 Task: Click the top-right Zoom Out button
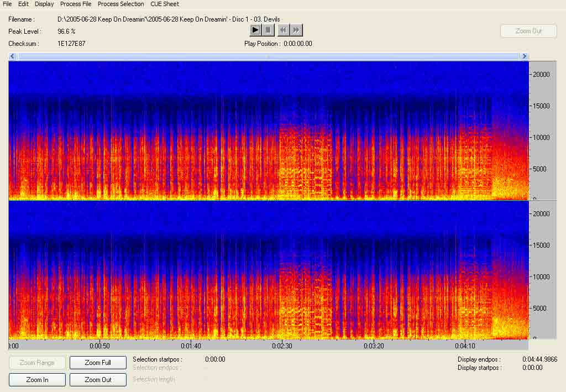[528, 31]
